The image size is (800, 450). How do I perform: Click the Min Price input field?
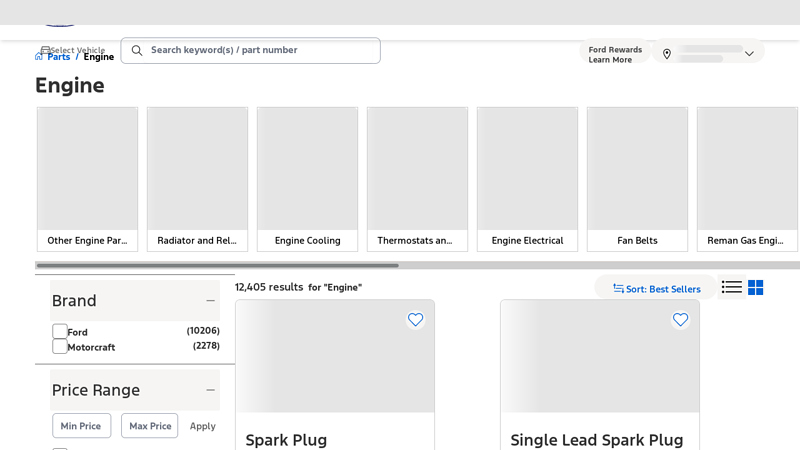[81, 426]
